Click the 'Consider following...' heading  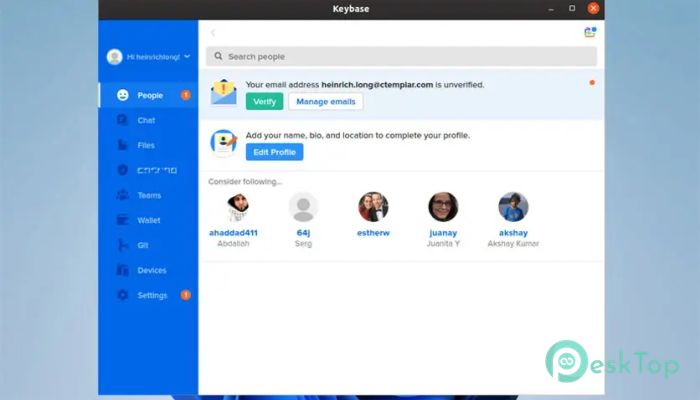coord(245,181)
